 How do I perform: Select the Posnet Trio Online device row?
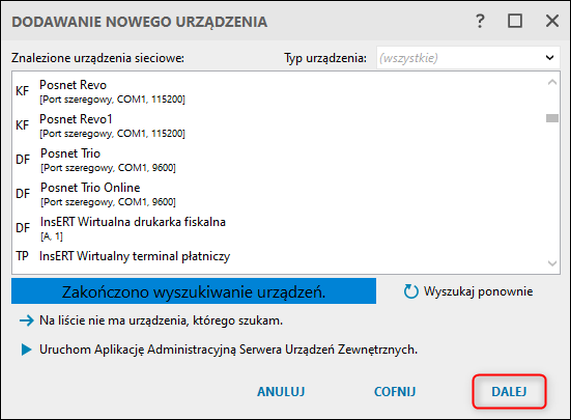(x=280, y=194)
